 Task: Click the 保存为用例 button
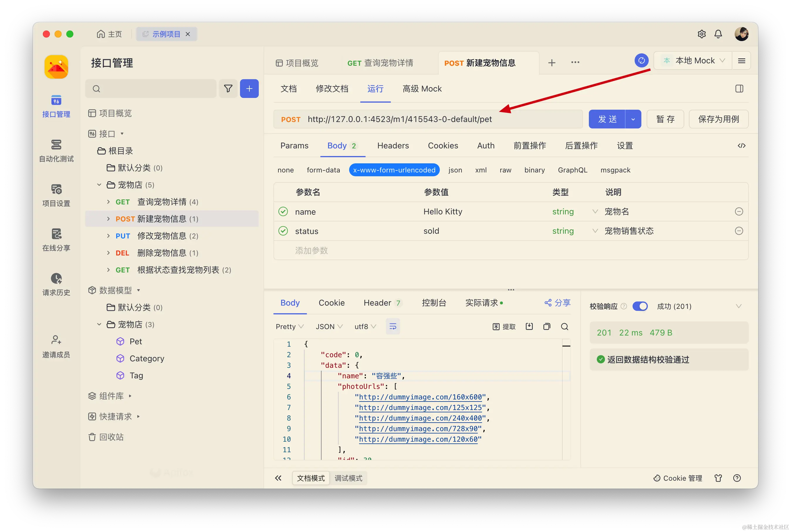718,119
